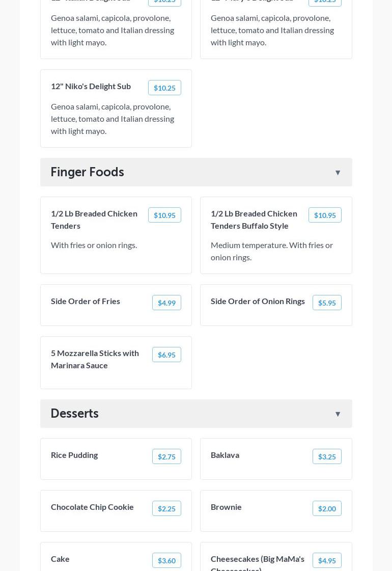Screen dimensions: 392x571
Task: Click the $2.75 Rice Pudding price
Action: pos(166,457)
